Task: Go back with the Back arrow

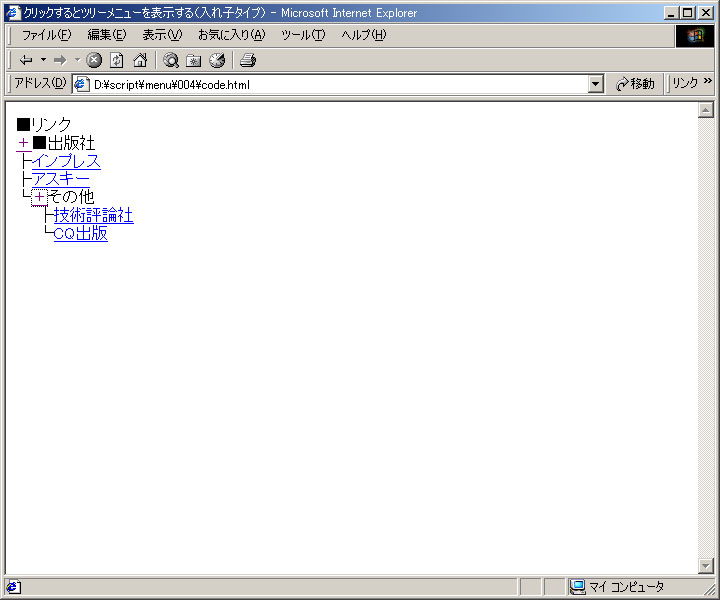Action: [26, 60]
